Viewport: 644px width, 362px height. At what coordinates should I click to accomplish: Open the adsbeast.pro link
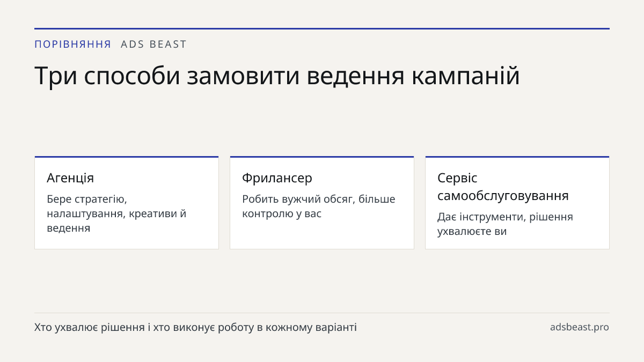[580, 327]
